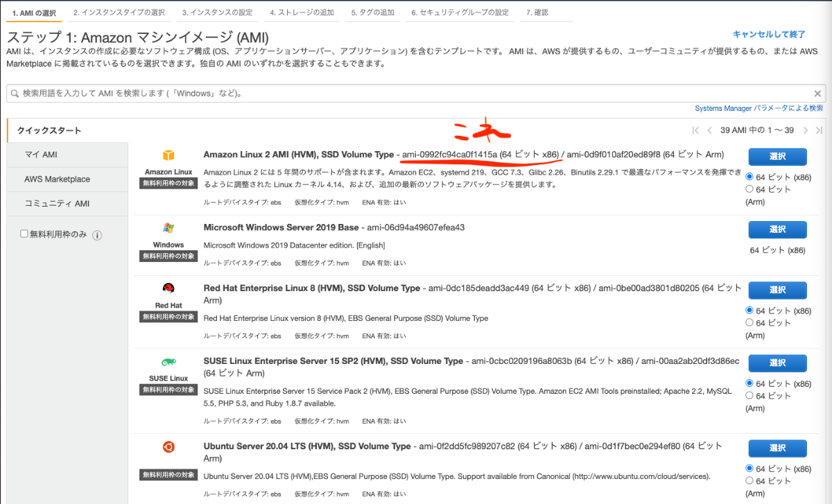The image size is (832, 504).
Task: Select the クイックスタート sidebar tab
Action: [x=67, y=130]
